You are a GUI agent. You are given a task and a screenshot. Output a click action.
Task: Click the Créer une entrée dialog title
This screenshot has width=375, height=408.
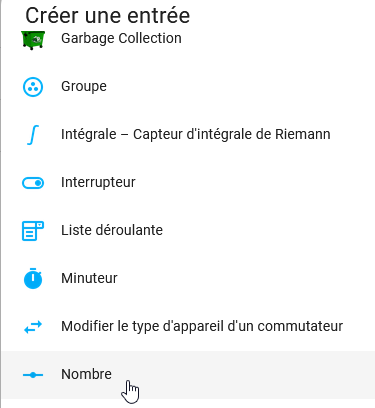[x=108, y=15]
